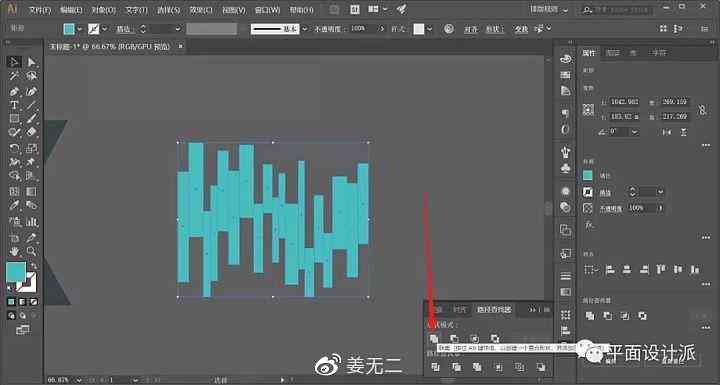
Task: Click the large Fill swatch in toolbar
Action: coord(16,272)
